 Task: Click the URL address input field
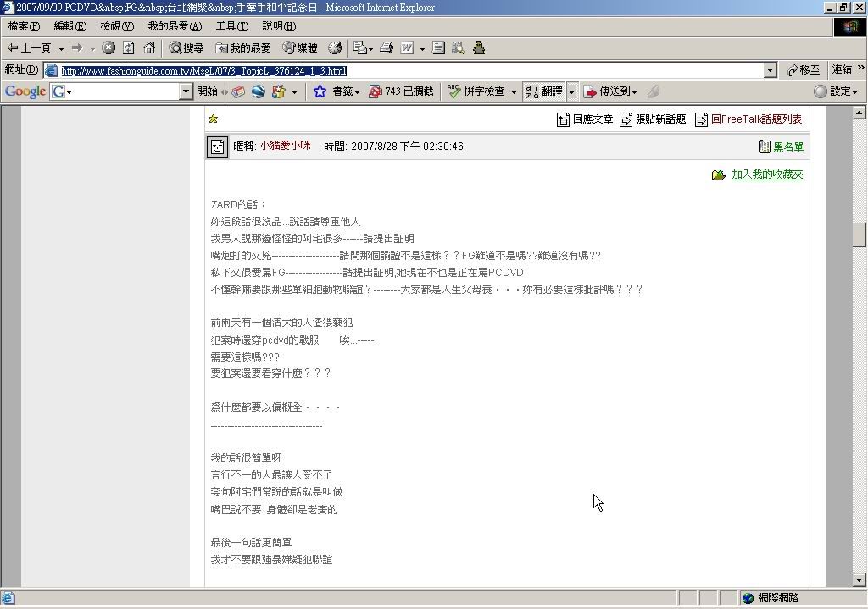pos(407,70)
